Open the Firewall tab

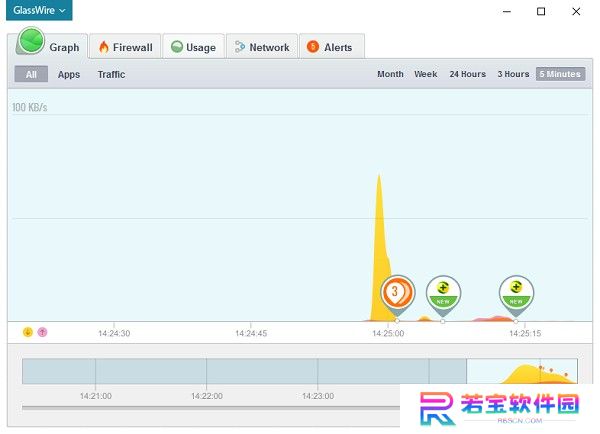point(125,47)
